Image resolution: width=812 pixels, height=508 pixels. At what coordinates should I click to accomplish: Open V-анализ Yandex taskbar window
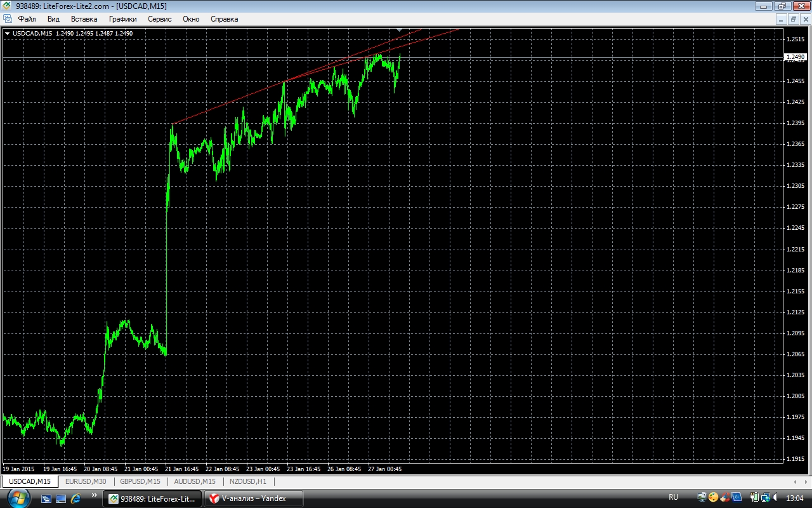coord(253,498)
